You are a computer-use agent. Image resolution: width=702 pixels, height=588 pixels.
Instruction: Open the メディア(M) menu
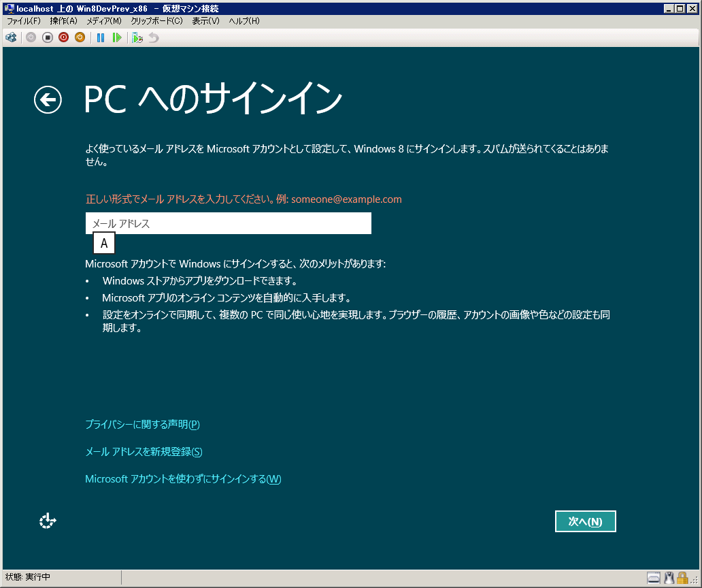[x=103, y=21]
